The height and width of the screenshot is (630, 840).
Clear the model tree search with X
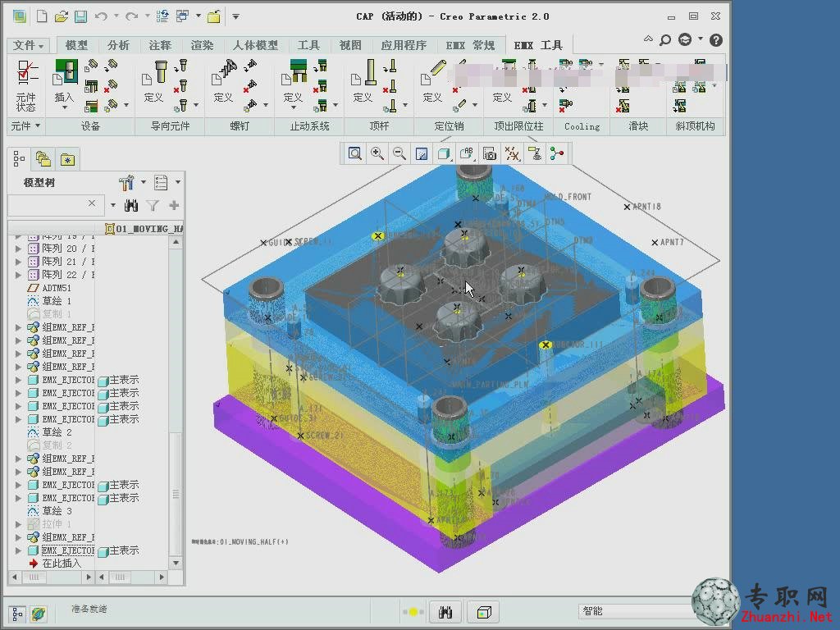click(92, 203)
